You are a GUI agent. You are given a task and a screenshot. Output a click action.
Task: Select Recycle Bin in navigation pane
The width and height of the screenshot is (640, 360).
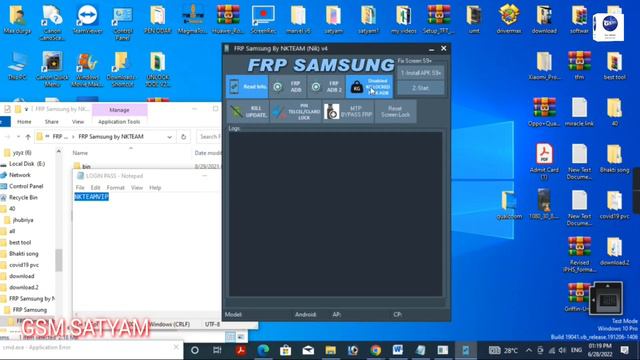tap(23, 197)
